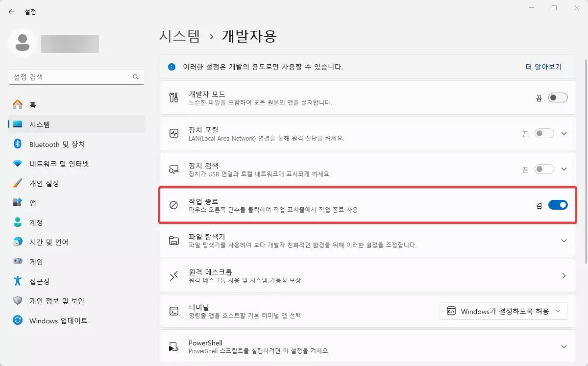Image resolution: width=588 pixels, height=366 pixels.
Task: Expand the PowerShell section chevron
Action: click(x=563, y=346)
